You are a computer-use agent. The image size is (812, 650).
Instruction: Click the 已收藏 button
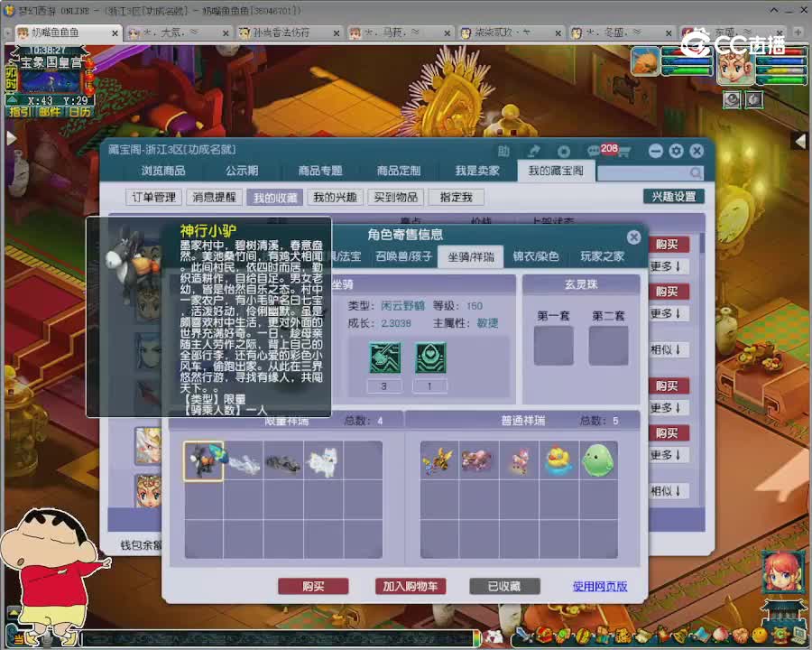click(504, 586)
